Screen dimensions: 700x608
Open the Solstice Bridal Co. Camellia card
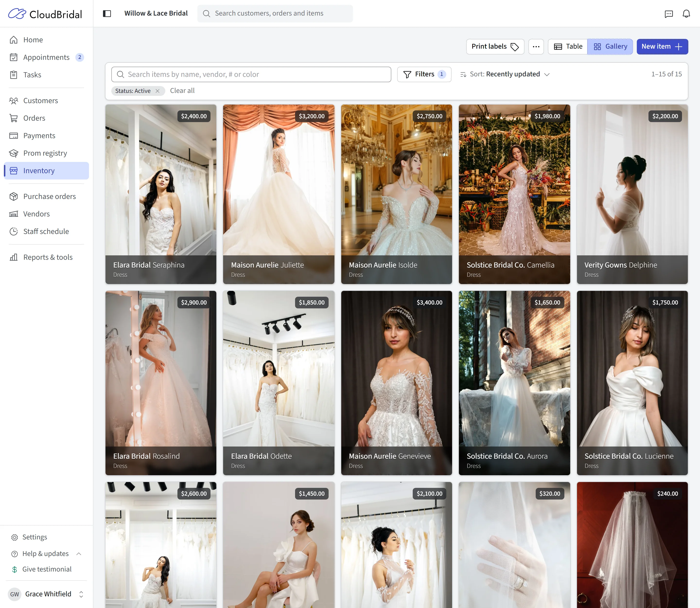[514, 194]
